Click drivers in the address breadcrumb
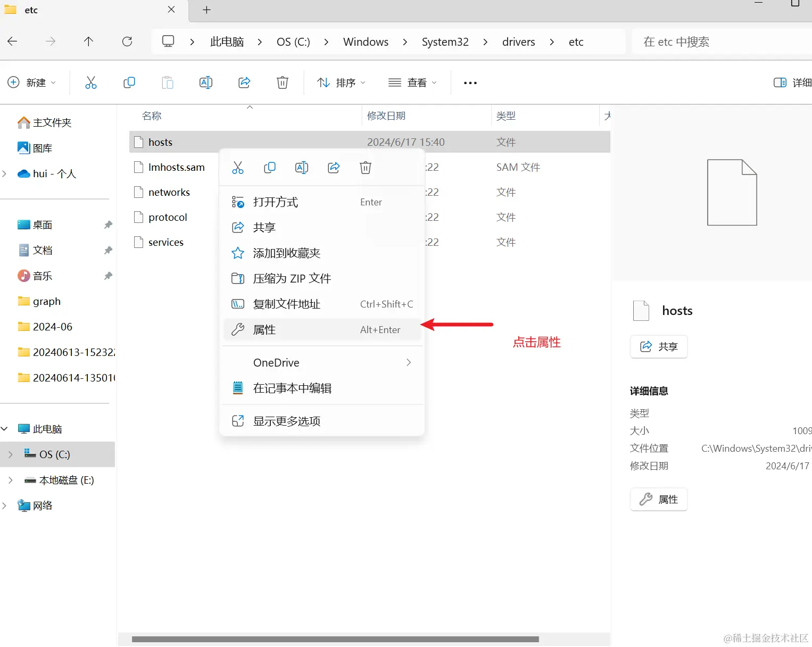The height and width of the screenshot is (647, 812). point(519,42)
